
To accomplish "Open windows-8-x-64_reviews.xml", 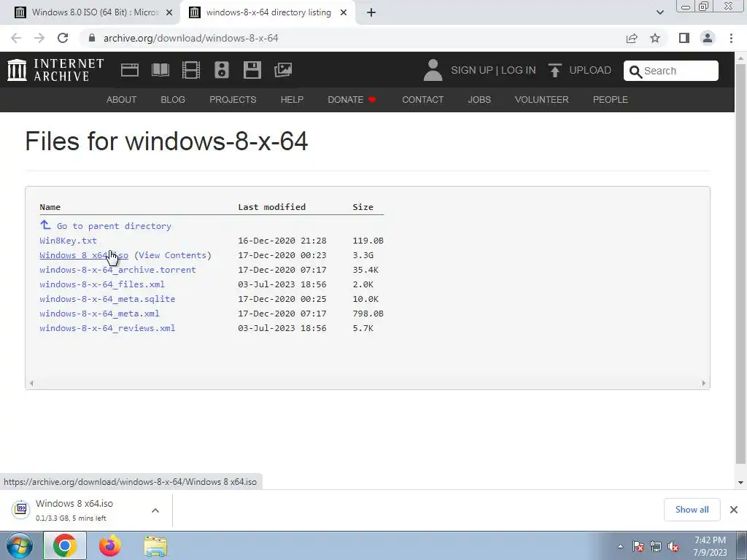I will 107,328.
